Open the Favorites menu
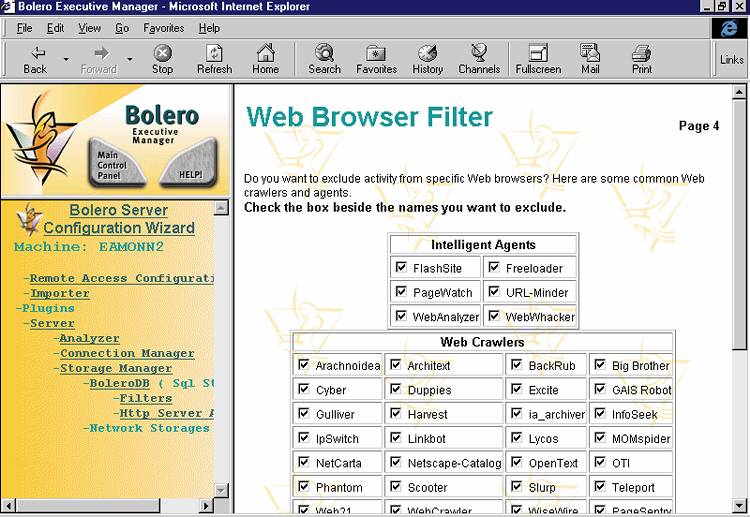This screenshot has height=517, width=750. tap(163, 28)
